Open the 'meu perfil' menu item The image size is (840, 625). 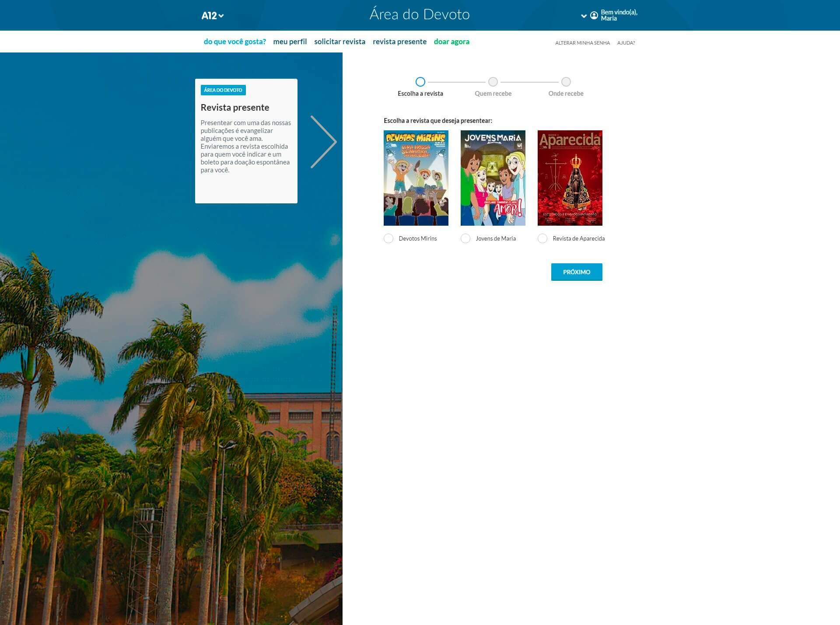pyautogui.click(x=290, y=42)
